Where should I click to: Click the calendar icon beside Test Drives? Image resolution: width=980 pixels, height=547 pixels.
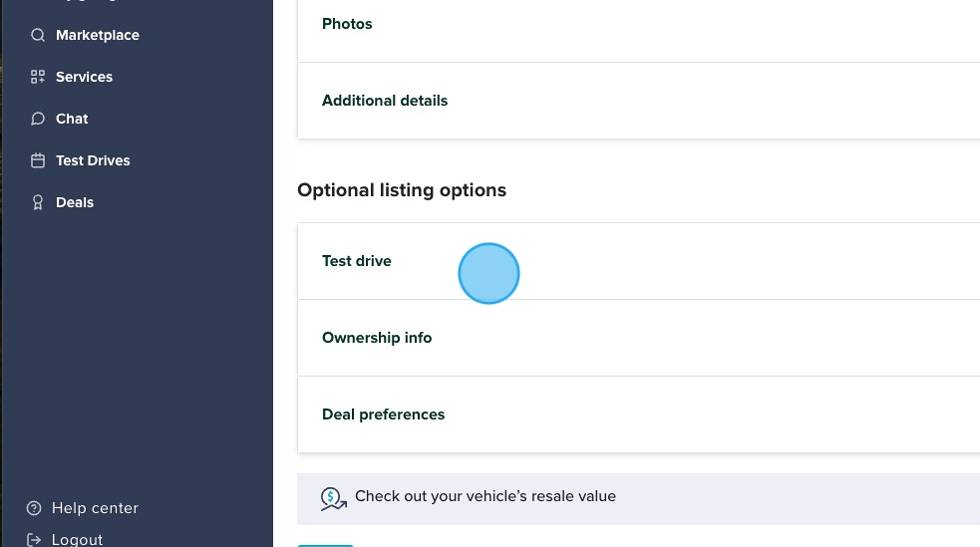[38, 160]
